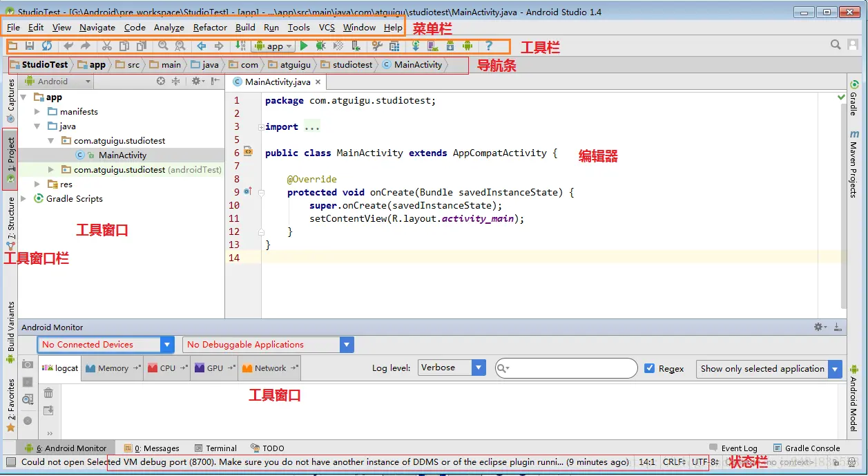Screen dimensions: 868x476
Task: Click the Search Everywhere magnifier icon
Action: click(x=836, y=45)
